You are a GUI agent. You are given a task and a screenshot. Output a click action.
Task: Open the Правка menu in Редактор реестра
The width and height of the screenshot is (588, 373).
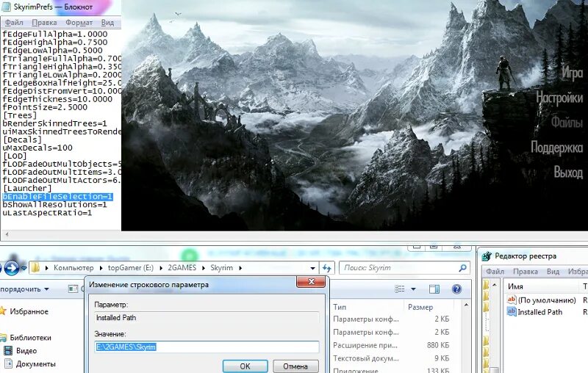(x=526, y=272)
